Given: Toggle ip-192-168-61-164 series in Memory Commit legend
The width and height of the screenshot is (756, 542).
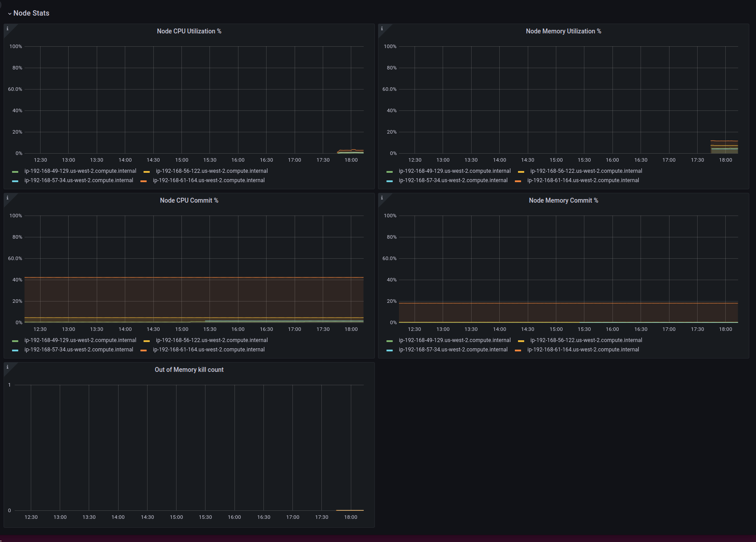Looking at the screenshot, I should click(x=583, y=350).
